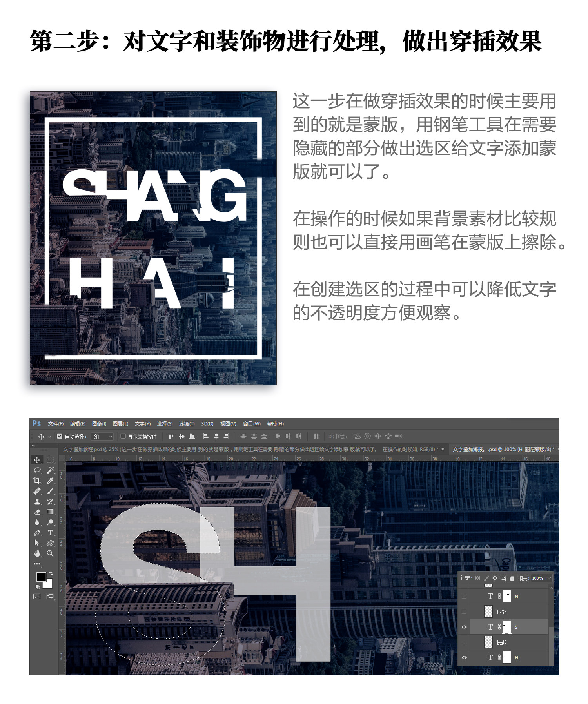Select the Eraser tool
588x704 pixels.
[37, 512]
